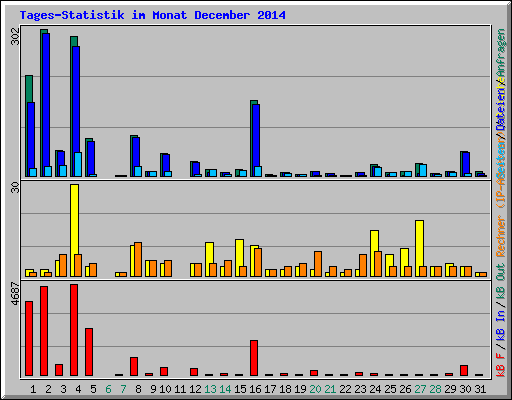
Task: Click green weekend day label 28
Action: [435, 389]
